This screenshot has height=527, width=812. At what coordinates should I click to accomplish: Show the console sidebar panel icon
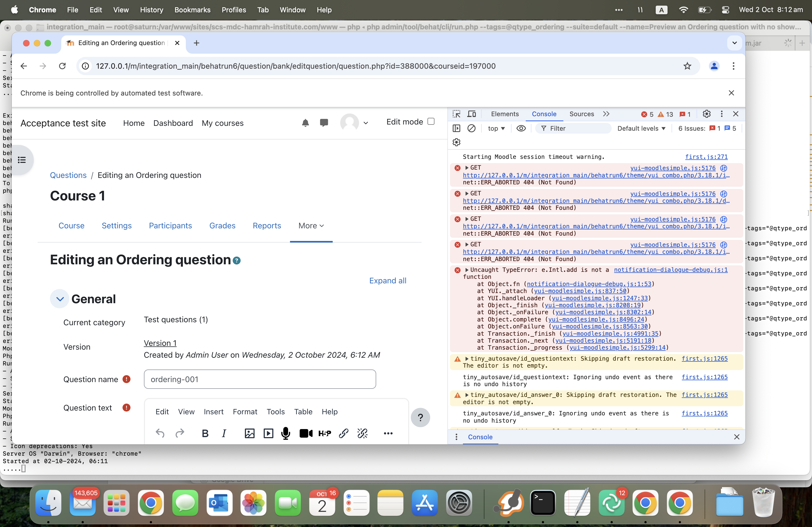pos(456,129)
